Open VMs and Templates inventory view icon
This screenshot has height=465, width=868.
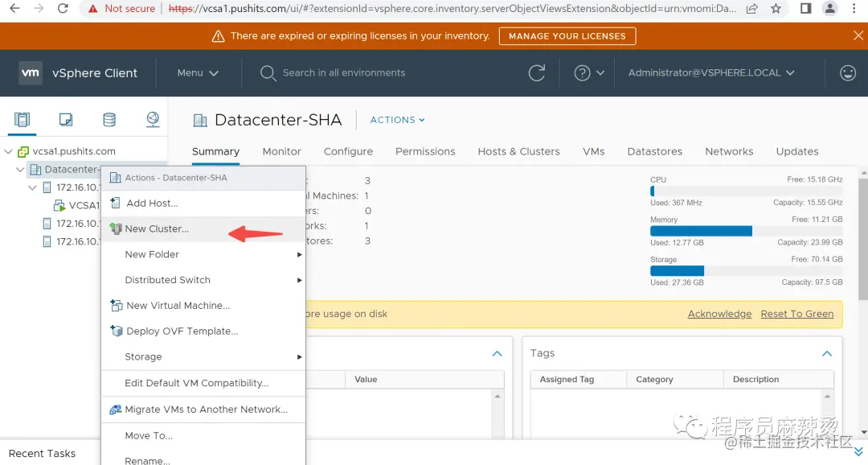click(x=66, y=120)
